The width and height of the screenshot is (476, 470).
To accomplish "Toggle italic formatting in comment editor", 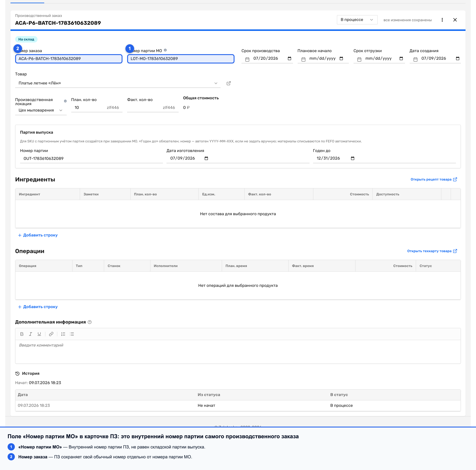I will 31,334.
